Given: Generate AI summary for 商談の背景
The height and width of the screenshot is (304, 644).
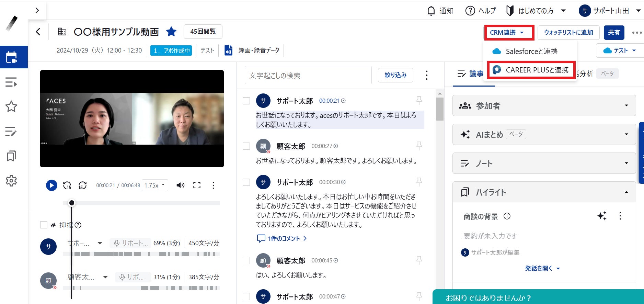Looking at the screenshot, I should (x=601, y=216).
